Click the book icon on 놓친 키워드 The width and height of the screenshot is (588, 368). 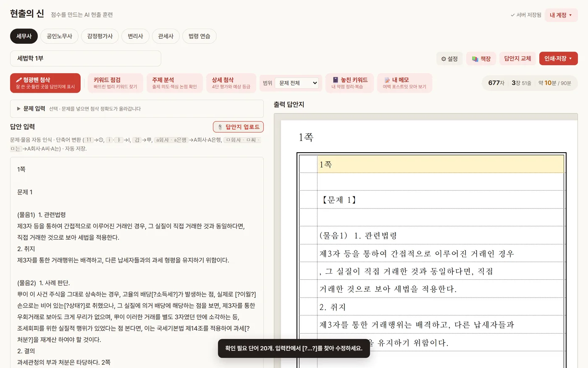click(x=336, y=80)
